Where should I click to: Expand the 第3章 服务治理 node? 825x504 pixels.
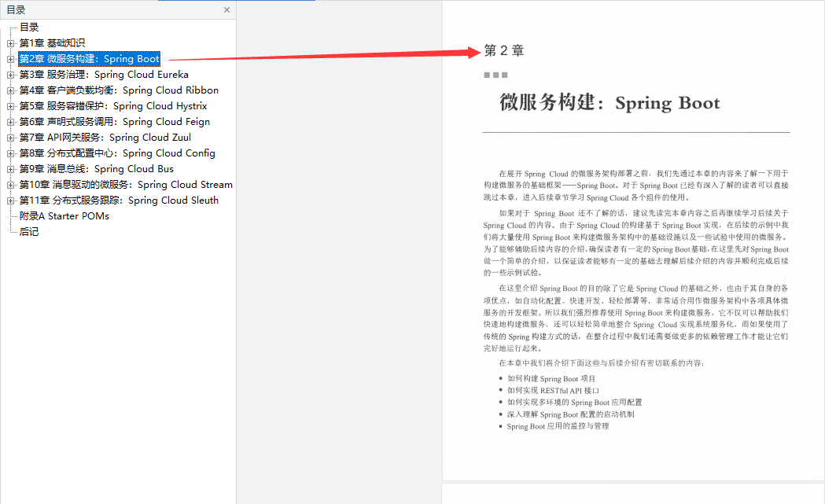pos(10,75)
